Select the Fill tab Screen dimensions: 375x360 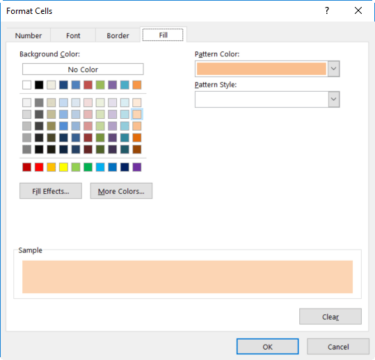163,35
